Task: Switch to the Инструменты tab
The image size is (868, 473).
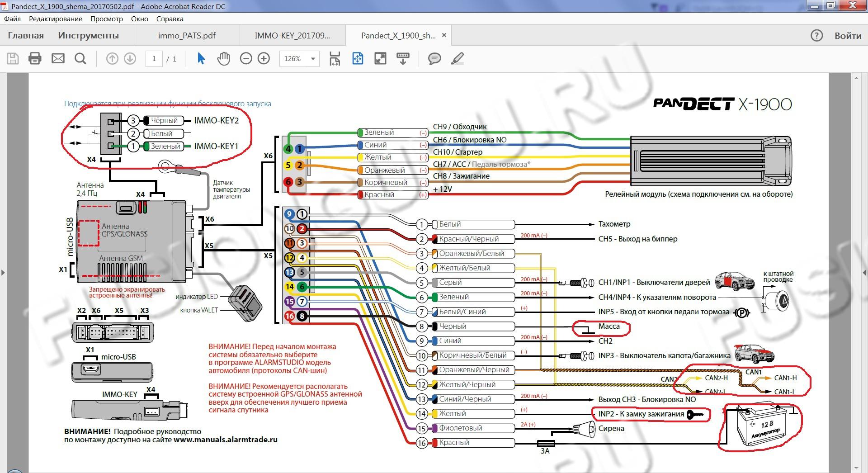Action: 89,35
